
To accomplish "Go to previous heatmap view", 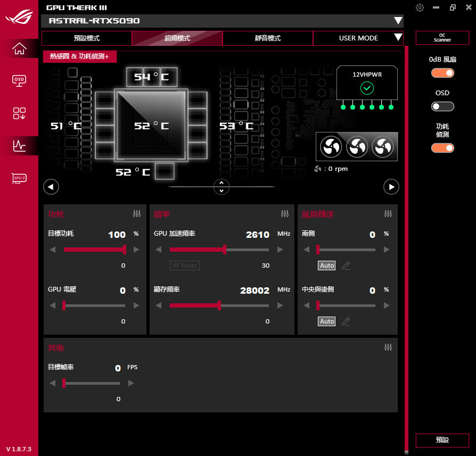I will pos(51,187).
